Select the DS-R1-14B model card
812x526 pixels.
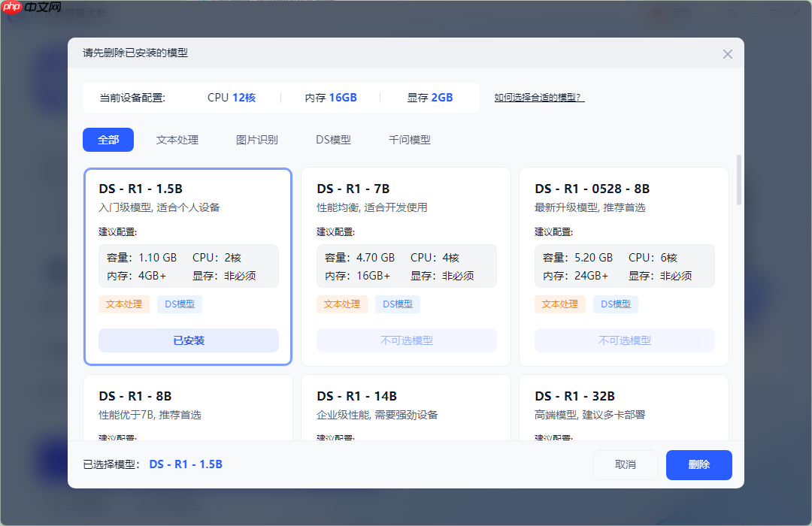[x=406, y=410]
